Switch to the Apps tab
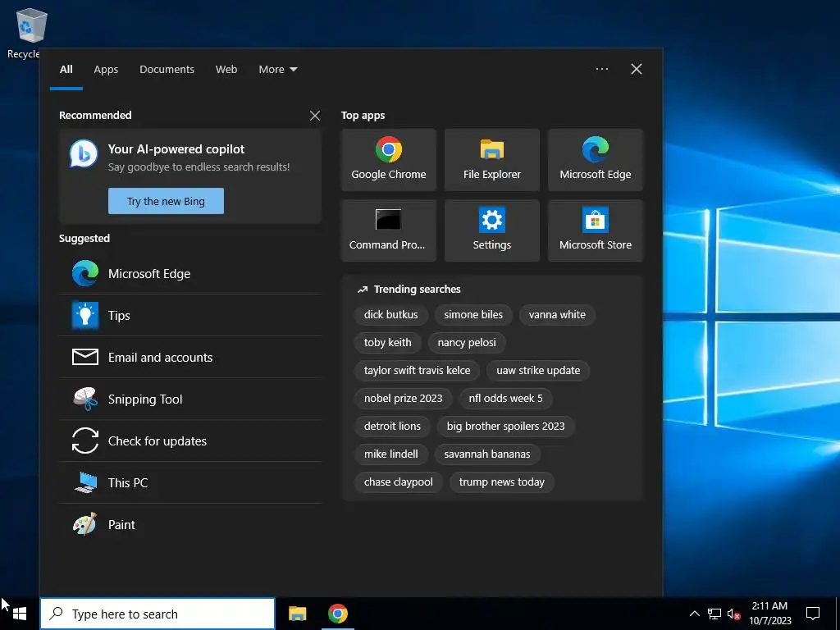 pos(106,69)
